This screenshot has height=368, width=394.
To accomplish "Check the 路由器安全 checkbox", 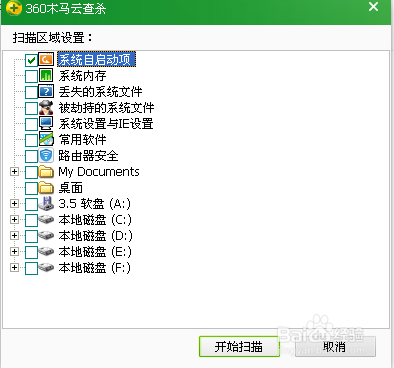I will point(31,156).
